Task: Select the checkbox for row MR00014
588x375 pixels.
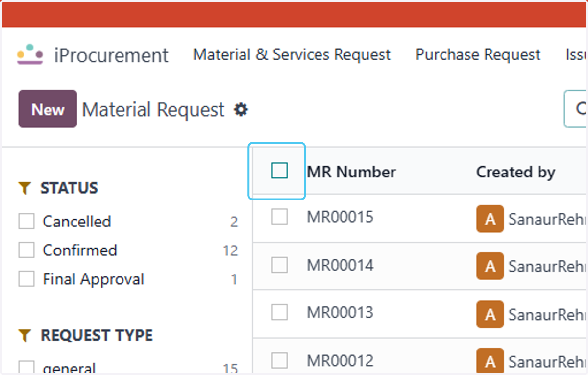Action: pos(279,265)
